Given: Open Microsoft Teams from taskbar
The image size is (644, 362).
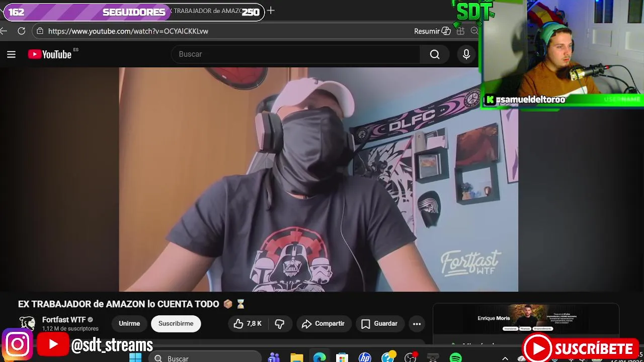Looking at the screenshot, I should tap(274, 358).
